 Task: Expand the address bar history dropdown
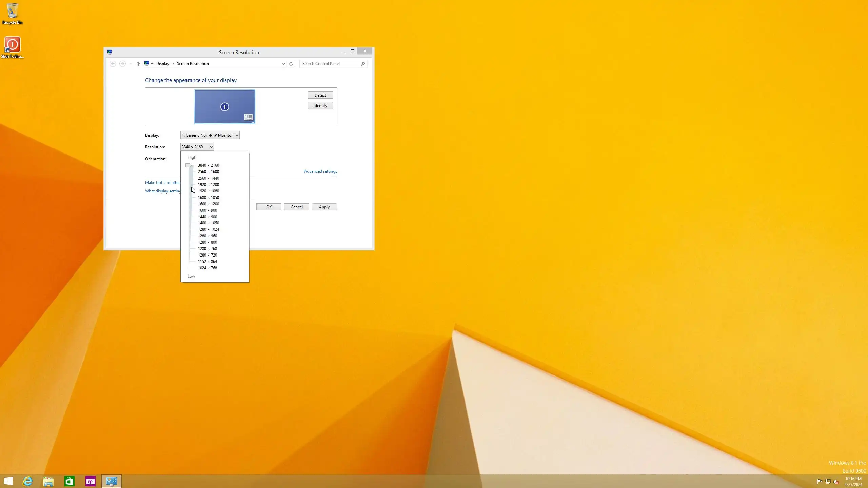(283, 64)
